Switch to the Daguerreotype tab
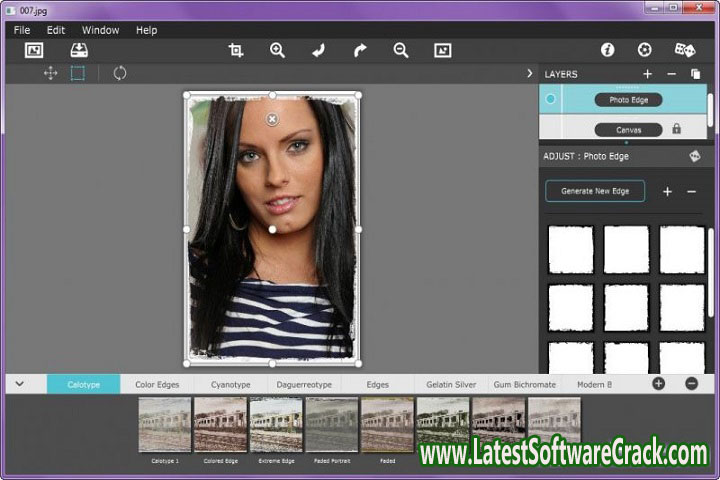 click(304, 384)
